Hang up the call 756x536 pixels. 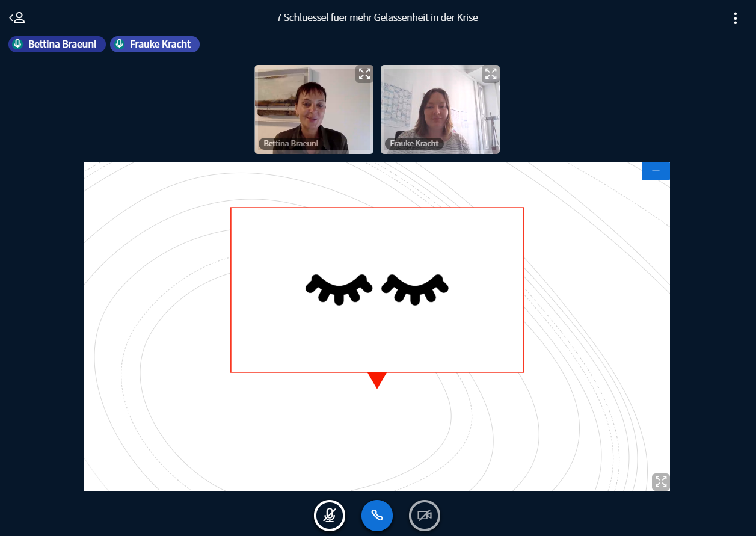[377, 516]
